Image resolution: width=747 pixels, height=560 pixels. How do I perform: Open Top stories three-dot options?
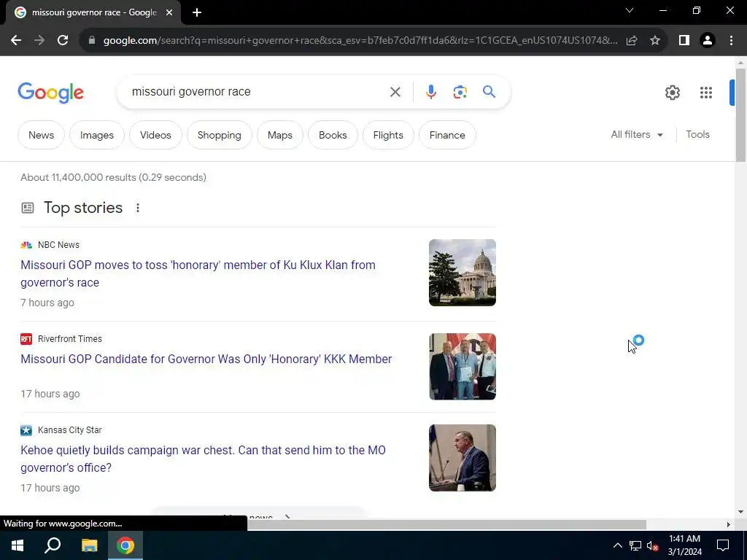138,208
